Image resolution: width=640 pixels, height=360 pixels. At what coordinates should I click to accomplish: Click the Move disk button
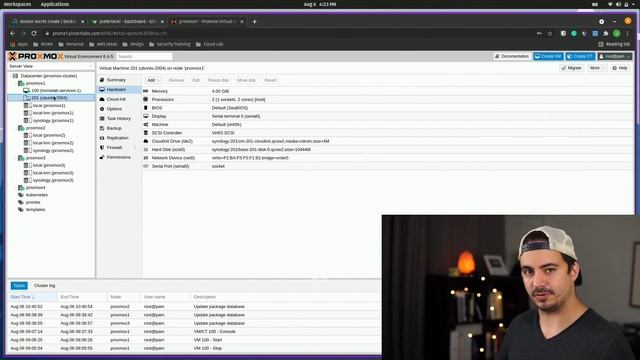coord(246,80)
